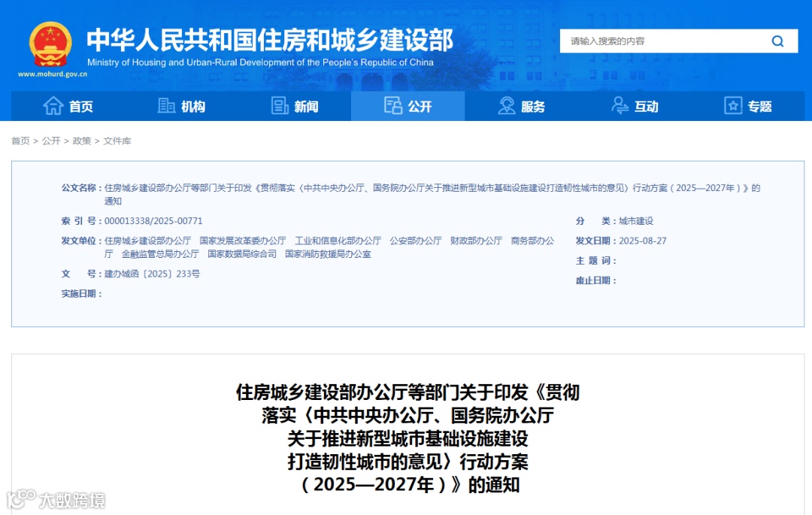Click the 实施日期 label
The height and width of the screenshot is (515, 812).
(80, 294)
